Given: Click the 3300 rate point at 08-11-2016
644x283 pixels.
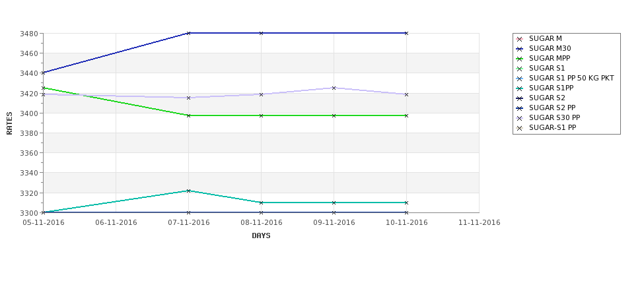Looking at the screenshot, I should 261,212.
